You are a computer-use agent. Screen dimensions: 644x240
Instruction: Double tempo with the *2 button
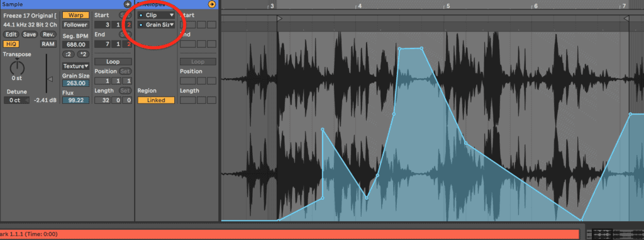point(84,54)
